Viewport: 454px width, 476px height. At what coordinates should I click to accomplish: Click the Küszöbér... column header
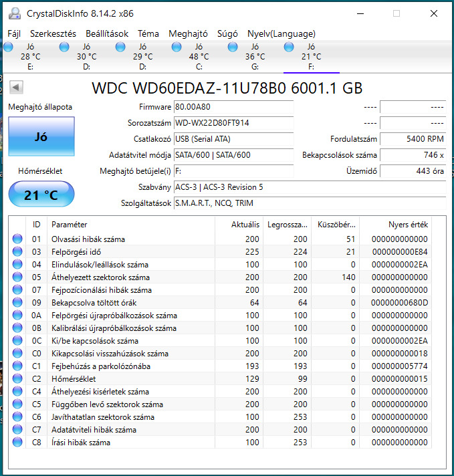(x=335, y=225)
